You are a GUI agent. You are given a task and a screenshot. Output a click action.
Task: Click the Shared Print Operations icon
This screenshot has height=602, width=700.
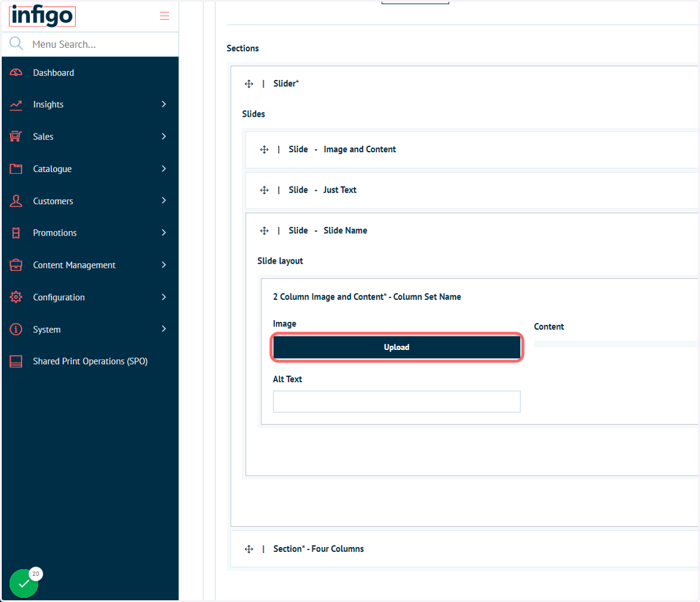pyautogui.click(x=16, y=361)
